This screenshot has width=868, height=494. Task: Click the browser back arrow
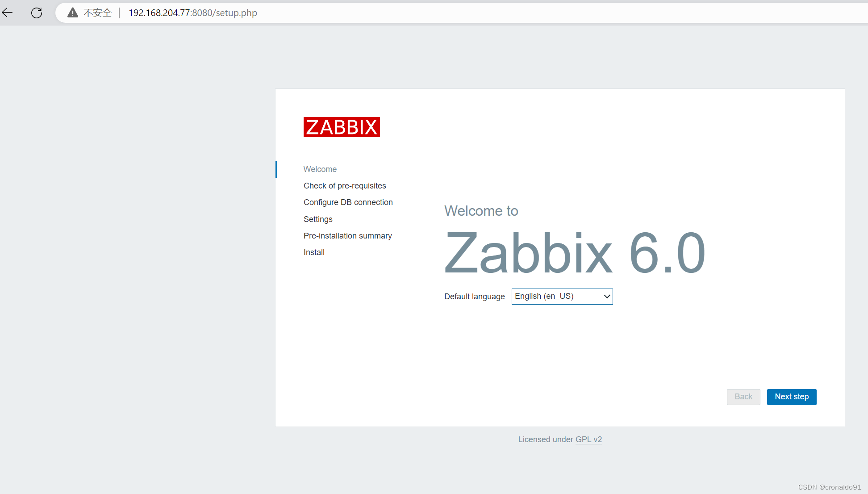[7, 13]
